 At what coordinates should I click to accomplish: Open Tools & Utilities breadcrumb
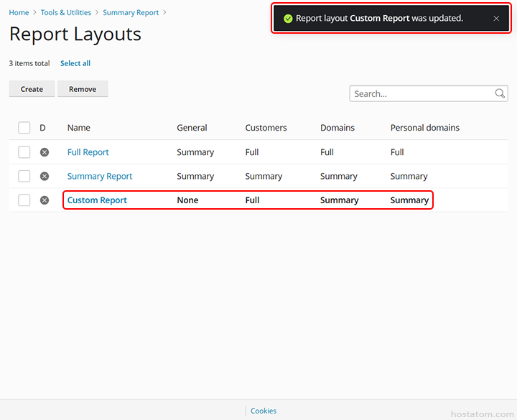(66, 13)
